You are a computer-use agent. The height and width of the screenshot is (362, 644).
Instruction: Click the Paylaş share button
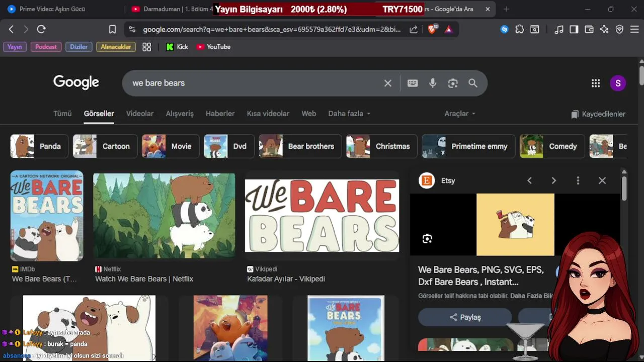[465, 317]
